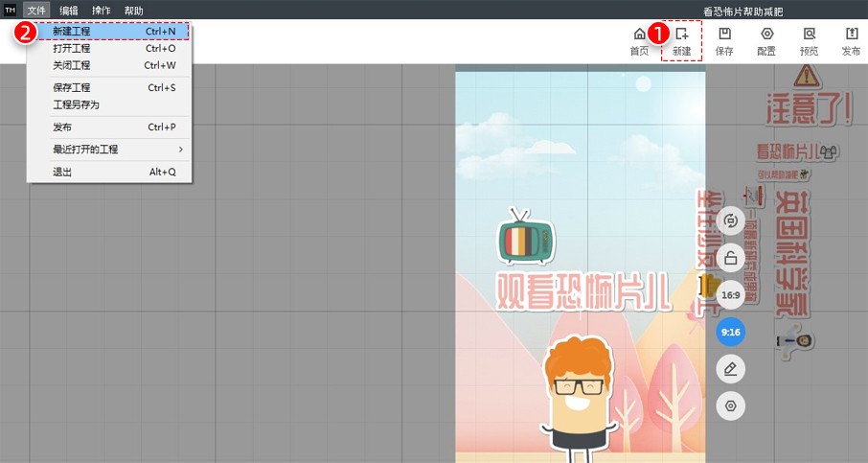The height and width of the screenshot is (463, 868).
Task: Click the 首页 home icon
Action: coord(639,40)
